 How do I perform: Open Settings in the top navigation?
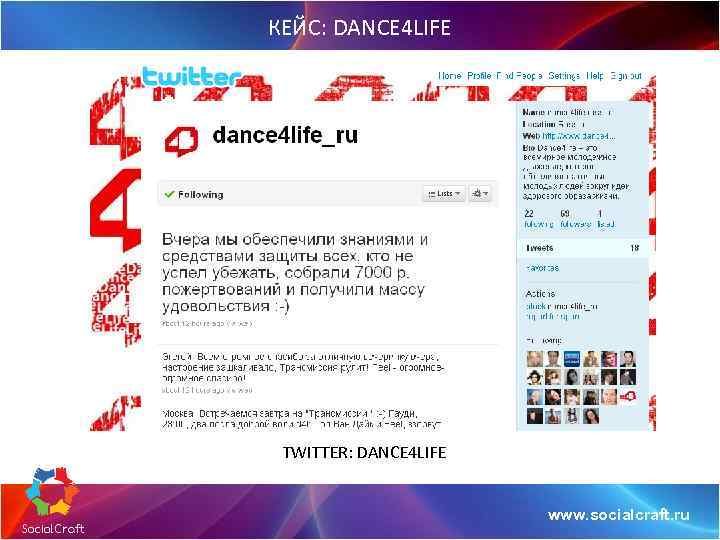tap(564, 76)
